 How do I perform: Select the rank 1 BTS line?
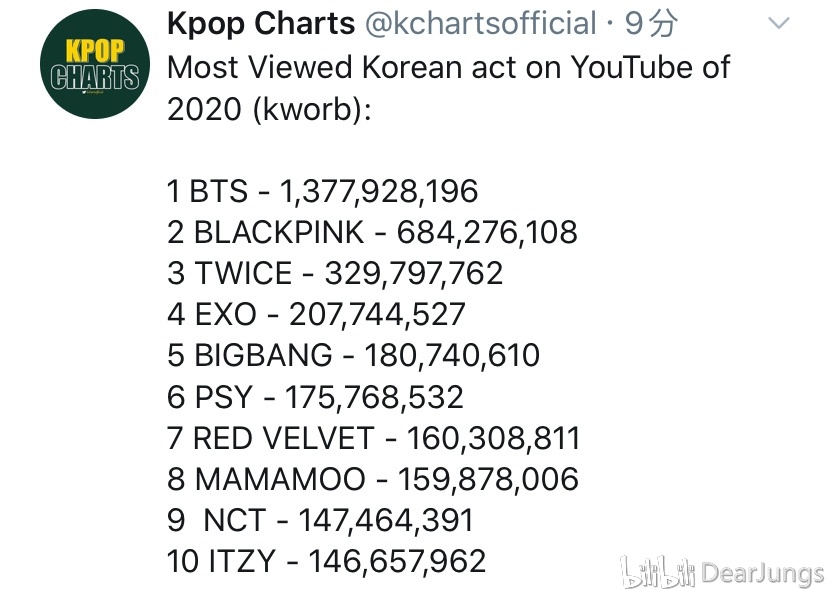pyautogui.click(x=323, y=191)
